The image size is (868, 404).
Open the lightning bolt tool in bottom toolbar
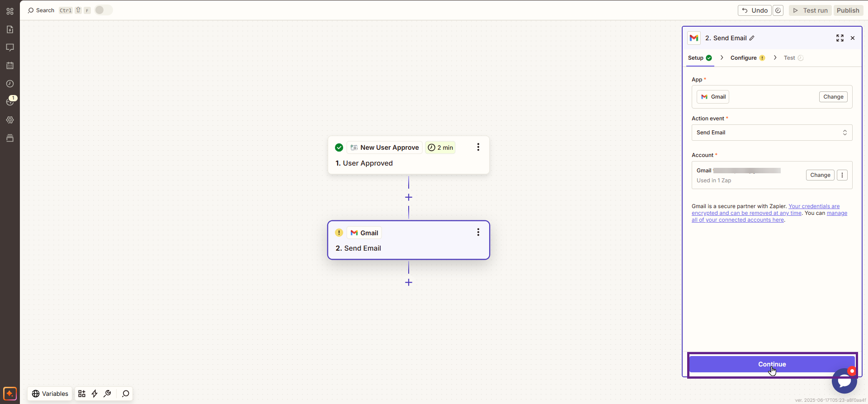pyautogui.click(x=94, y=394)
